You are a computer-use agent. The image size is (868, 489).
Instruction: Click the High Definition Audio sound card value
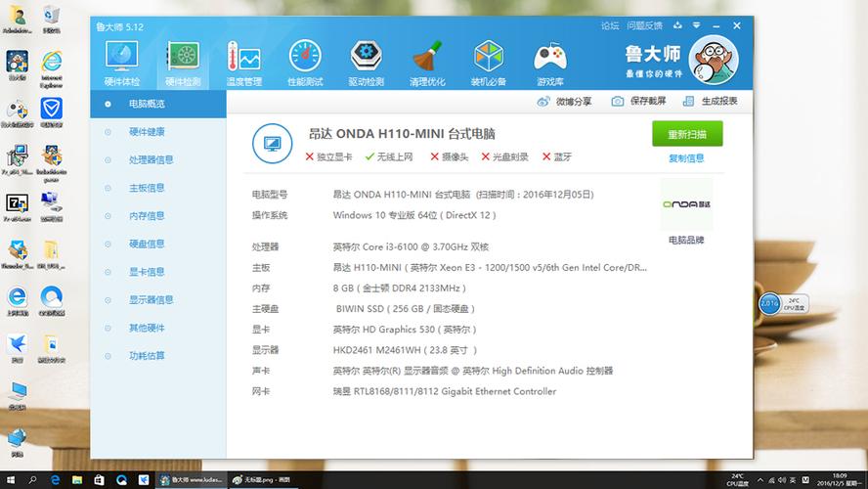[472, 371]
